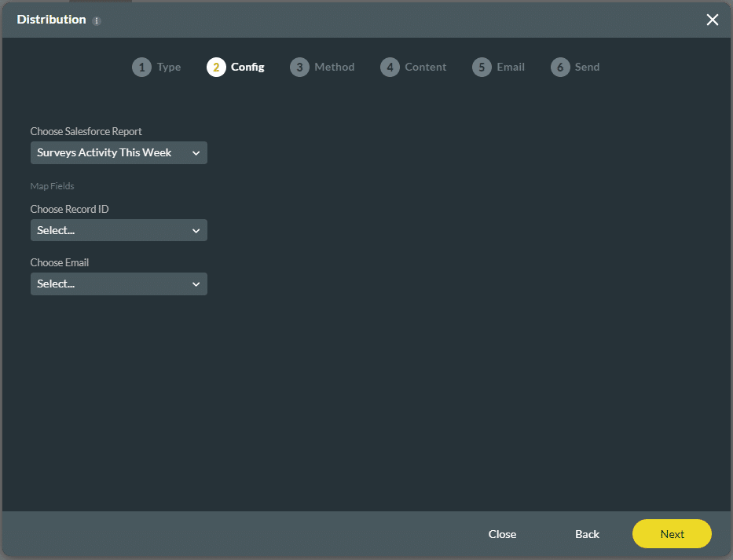Click the info icon beside Distribution title

coord(97,21)
